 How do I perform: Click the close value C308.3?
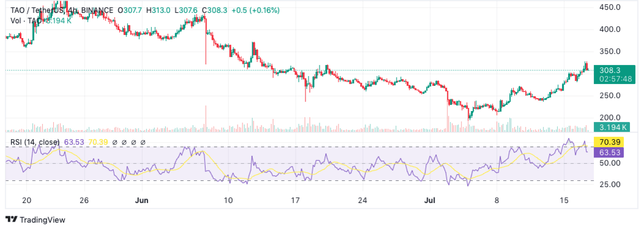pos(214,10)
